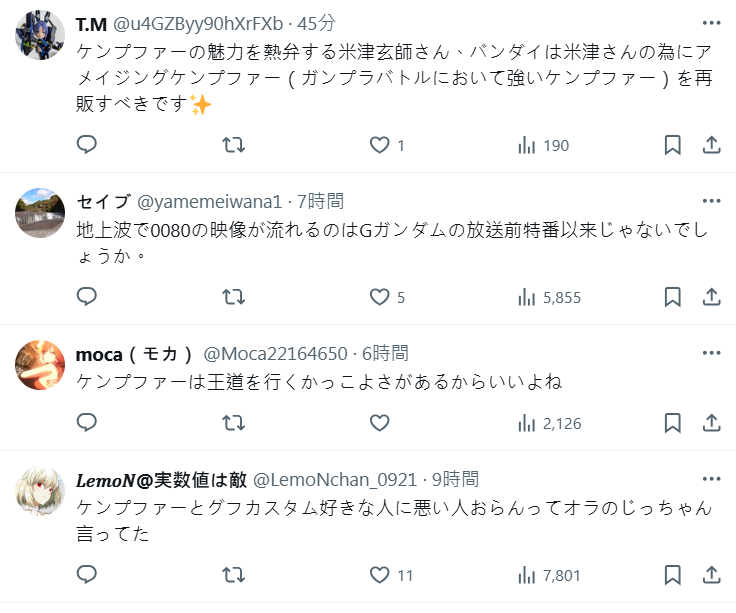Share T.M's tweet
The image size is (736, 613).
tap(712, 145)
